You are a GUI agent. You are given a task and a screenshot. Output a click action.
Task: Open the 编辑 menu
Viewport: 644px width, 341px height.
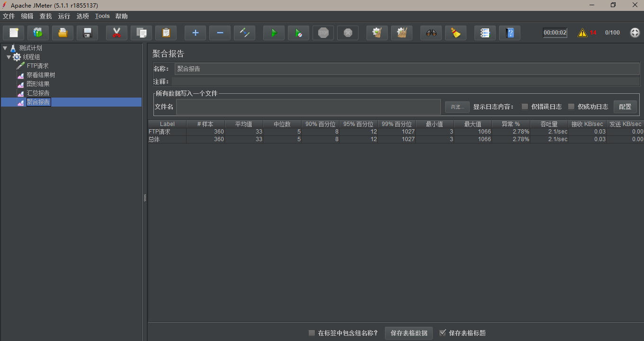pyautogui.click(x=27, y=16)
